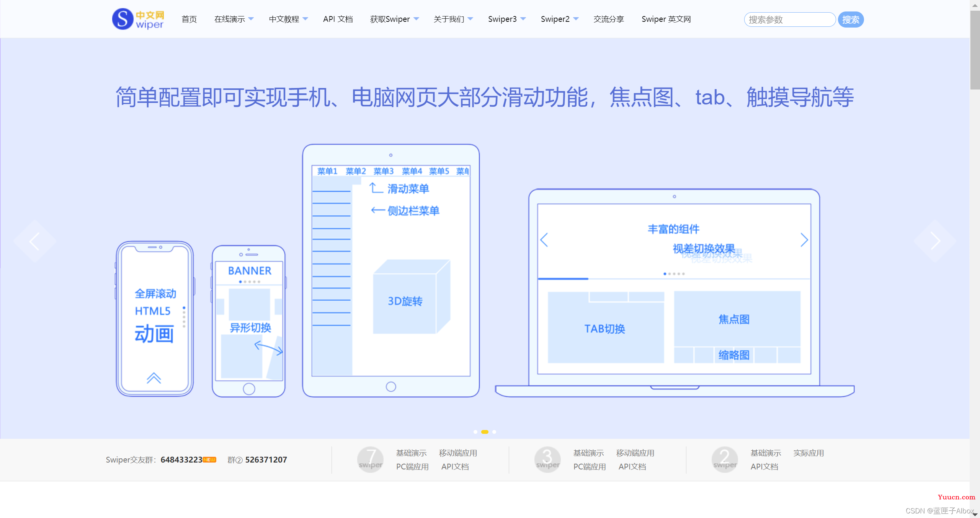This screenshot has height=518, width=980.
Task: Click the 焦点图 block in laptop illustration
Action: pos(737,319)
